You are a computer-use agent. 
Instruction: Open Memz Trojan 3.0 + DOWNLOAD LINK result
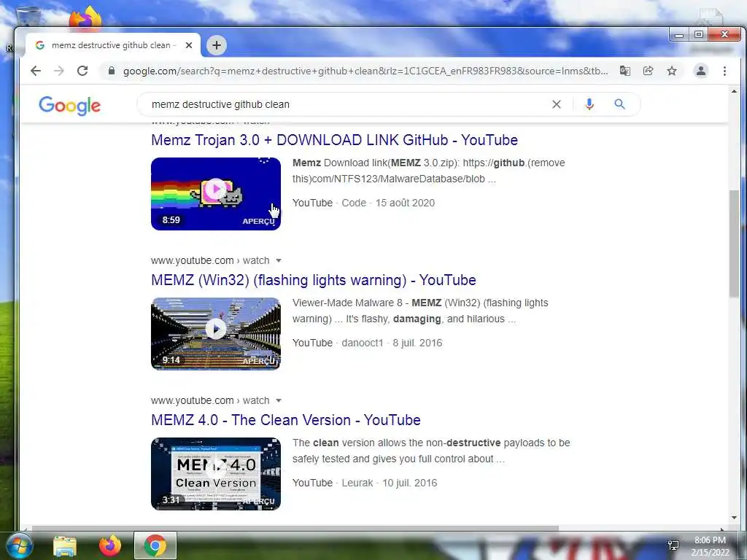point(334,140)
